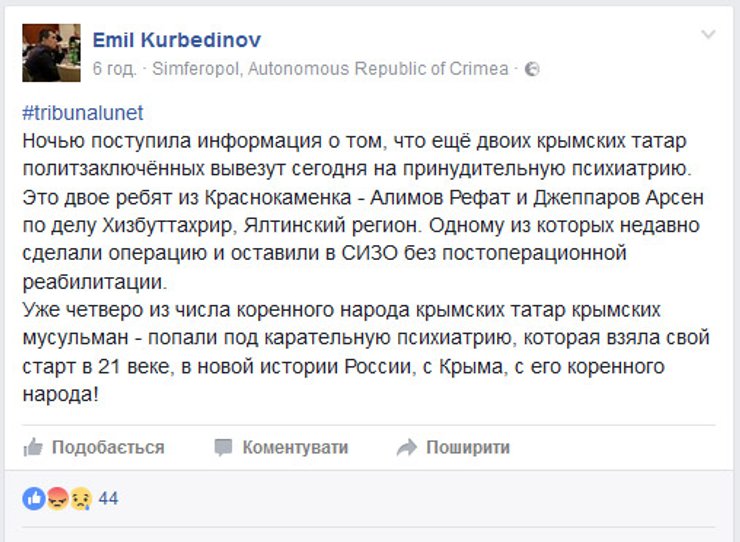The height and width of the screenshot is (542, 740).
Task: Click the blue Like reaction icon
Action: pos(33,497)
